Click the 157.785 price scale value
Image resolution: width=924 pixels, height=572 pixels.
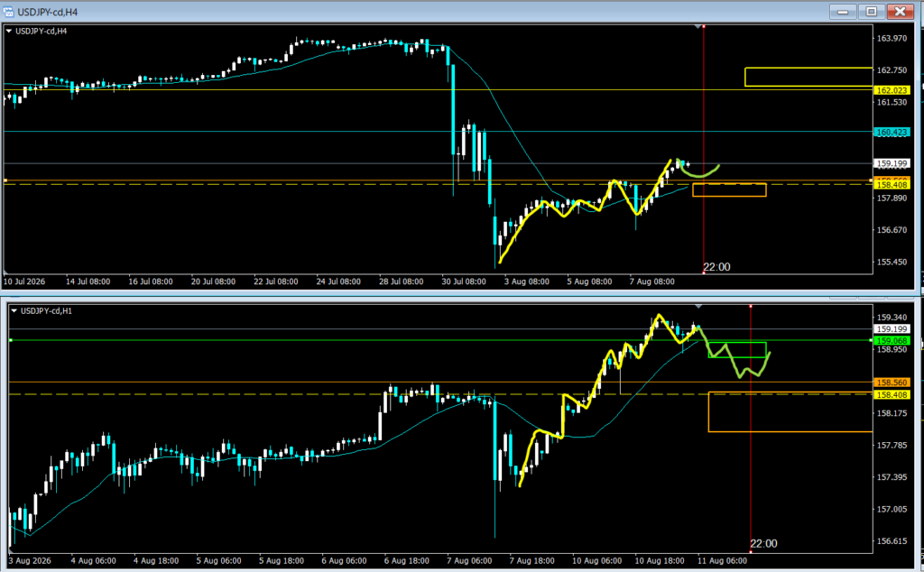(892, 446)
